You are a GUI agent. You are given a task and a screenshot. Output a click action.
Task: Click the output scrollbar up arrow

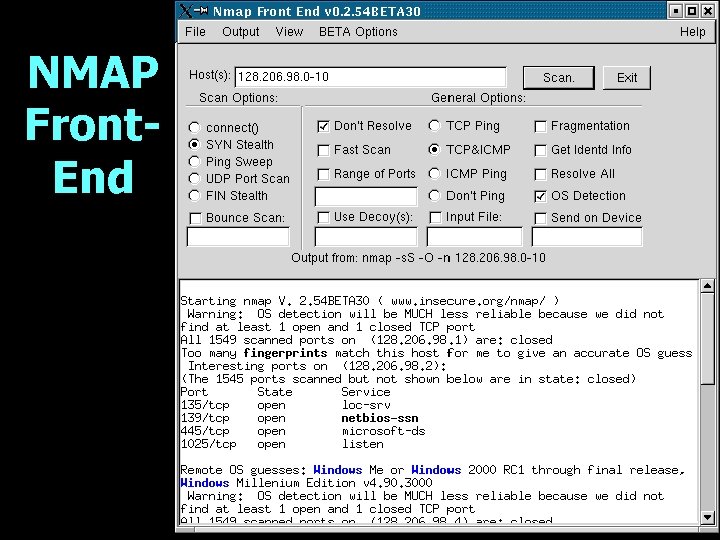click(x=708, y=286)
